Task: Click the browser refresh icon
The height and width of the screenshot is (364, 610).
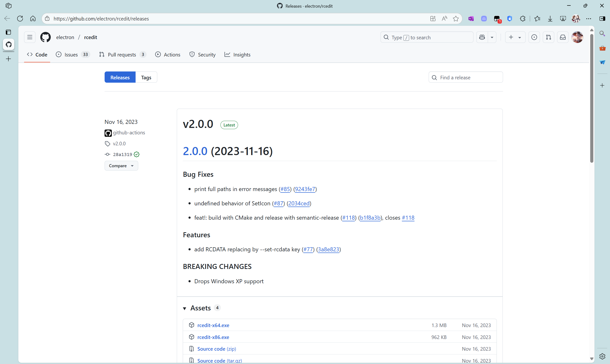Action: pyautogui.click(x=20, y=19)
